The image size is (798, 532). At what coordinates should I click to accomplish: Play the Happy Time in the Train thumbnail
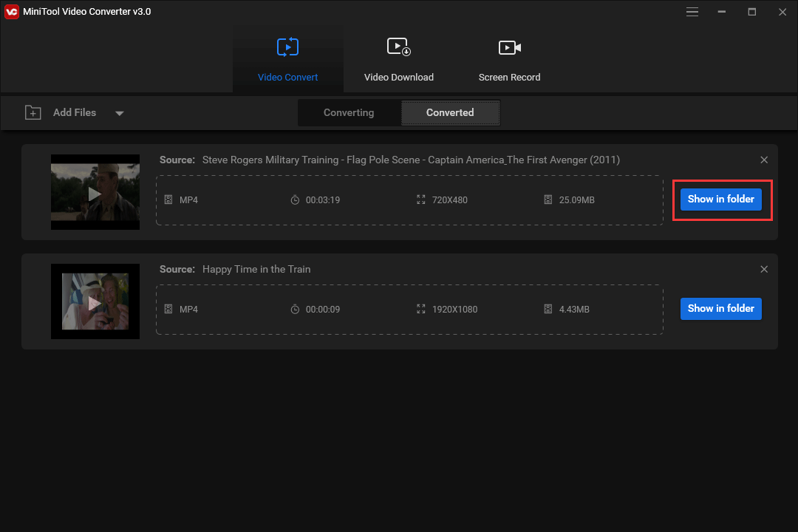pyautogui.click(x=95, y=302)
